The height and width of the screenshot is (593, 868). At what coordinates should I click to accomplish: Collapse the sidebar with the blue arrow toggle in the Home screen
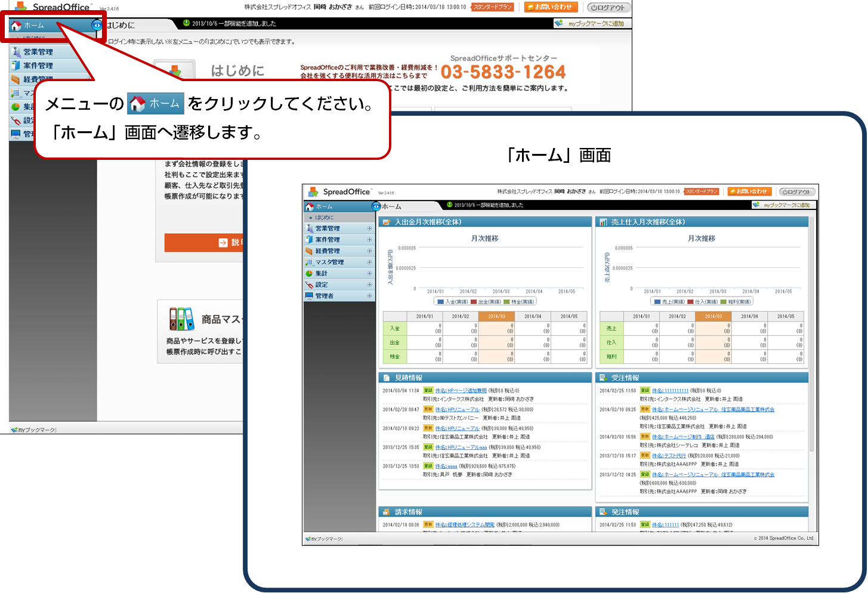[x=376, y=206]
